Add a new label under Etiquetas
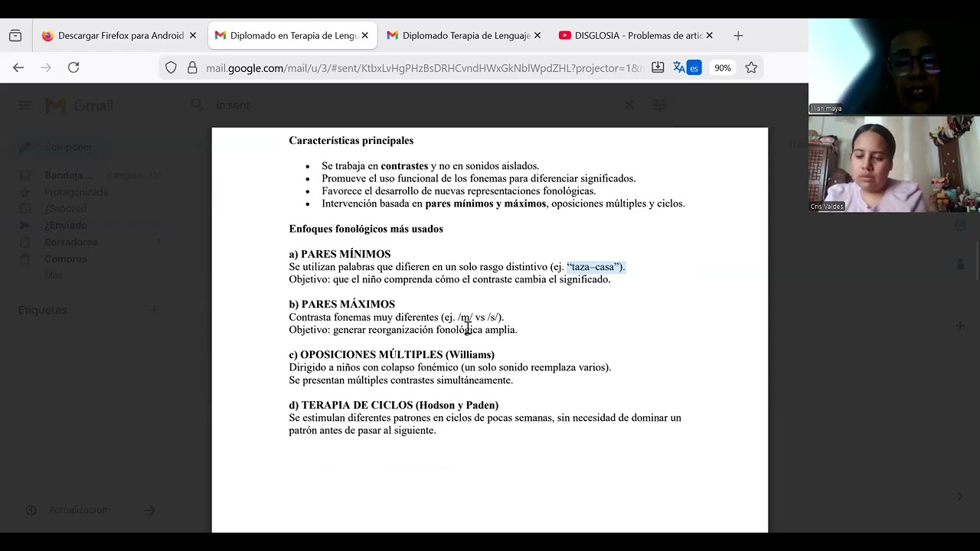The height and width of the screenshot is (551, 980). (154, 310)
